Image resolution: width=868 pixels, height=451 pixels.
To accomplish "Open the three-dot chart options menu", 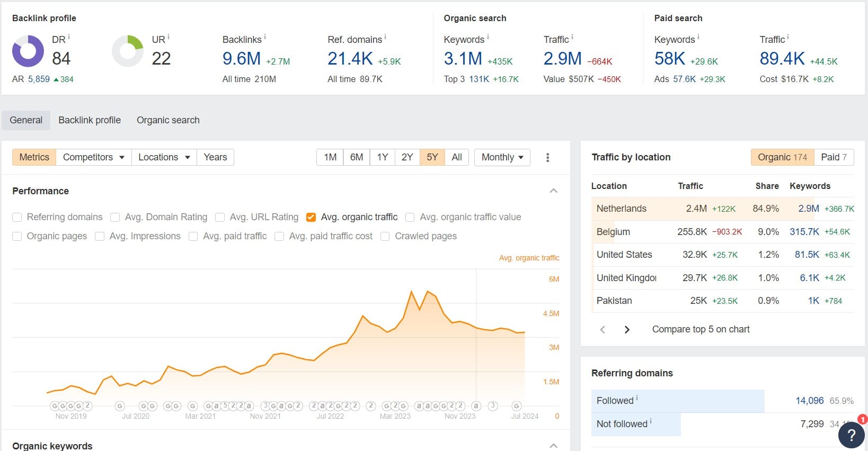I will [547, 157].
